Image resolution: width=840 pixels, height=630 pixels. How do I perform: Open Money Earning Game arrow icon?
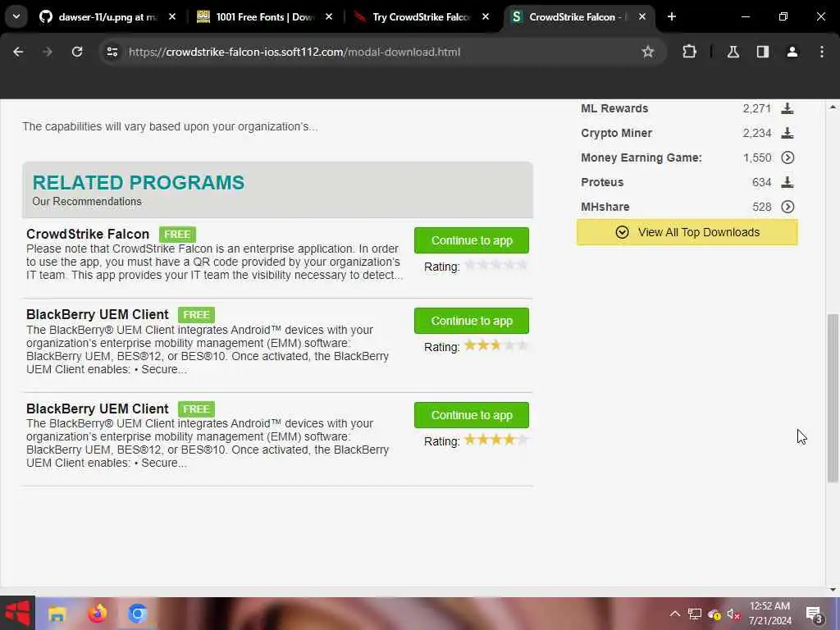[x=787, y=157]
